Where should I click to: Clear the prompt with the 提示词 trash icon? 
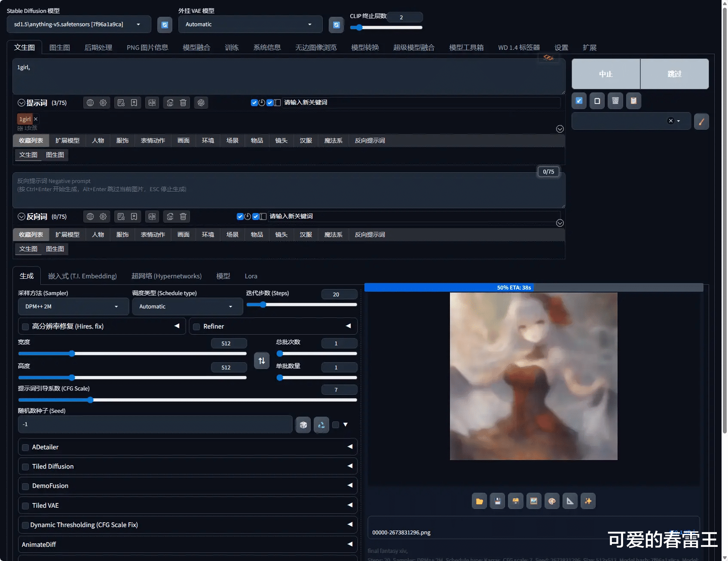click(183, 103)
